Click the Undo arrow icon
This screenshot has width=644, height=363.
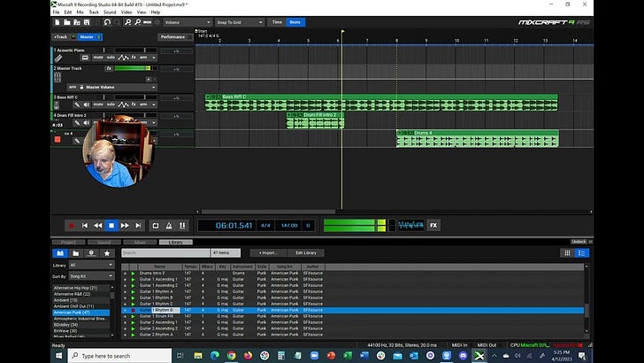click(x=107, y=22)
